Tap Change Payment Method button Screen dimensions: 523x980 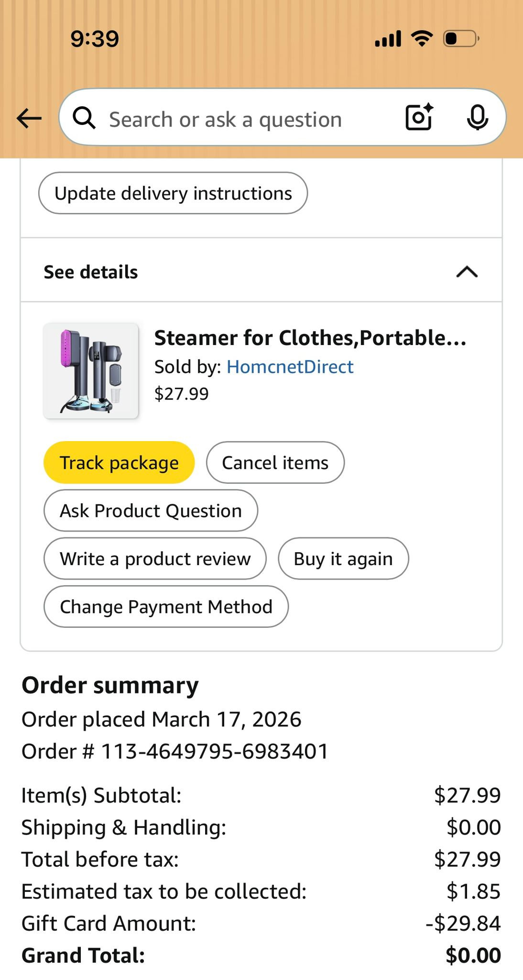[x=166, y=607]
